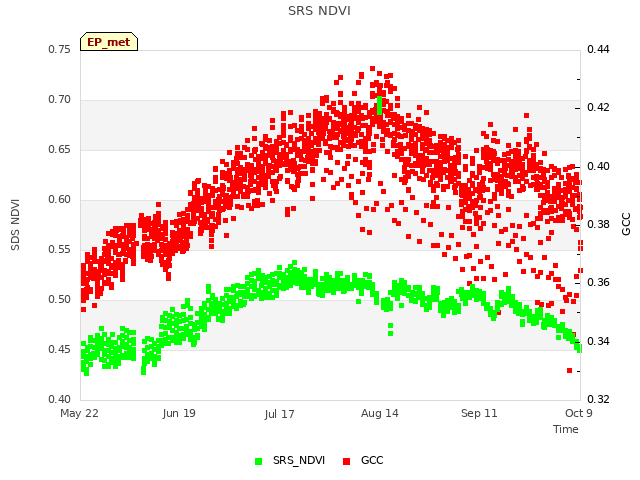Click the 0.60 left axis value
This screenshot has height=480, width=640.
(60, 200)
